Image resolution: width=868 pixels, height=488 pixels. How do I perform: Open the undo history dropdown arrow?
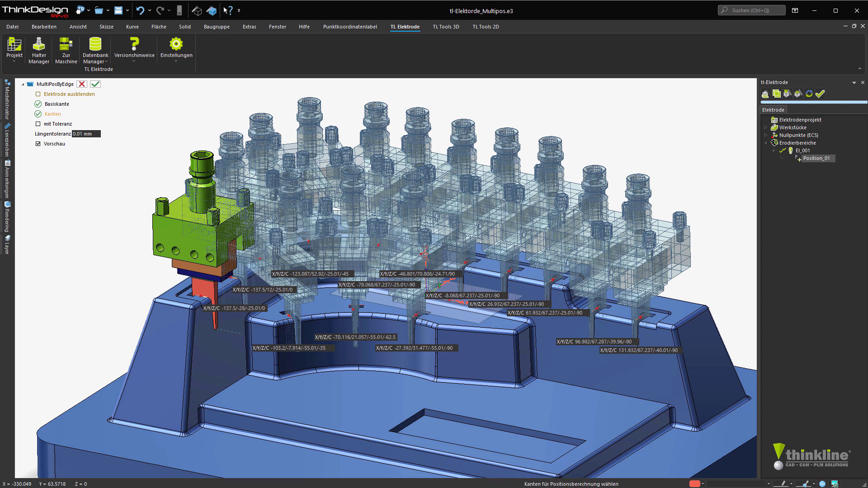click(149, 10)
